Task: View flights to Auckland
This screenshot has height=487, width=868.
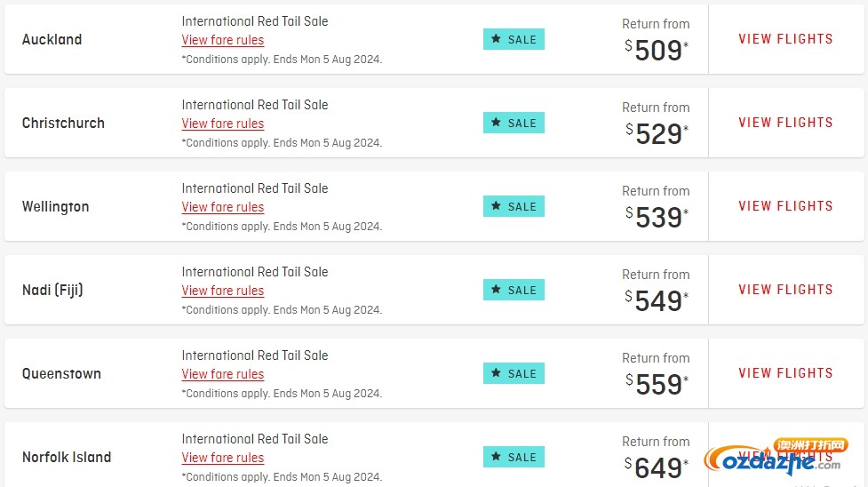Action: (785, 39)
